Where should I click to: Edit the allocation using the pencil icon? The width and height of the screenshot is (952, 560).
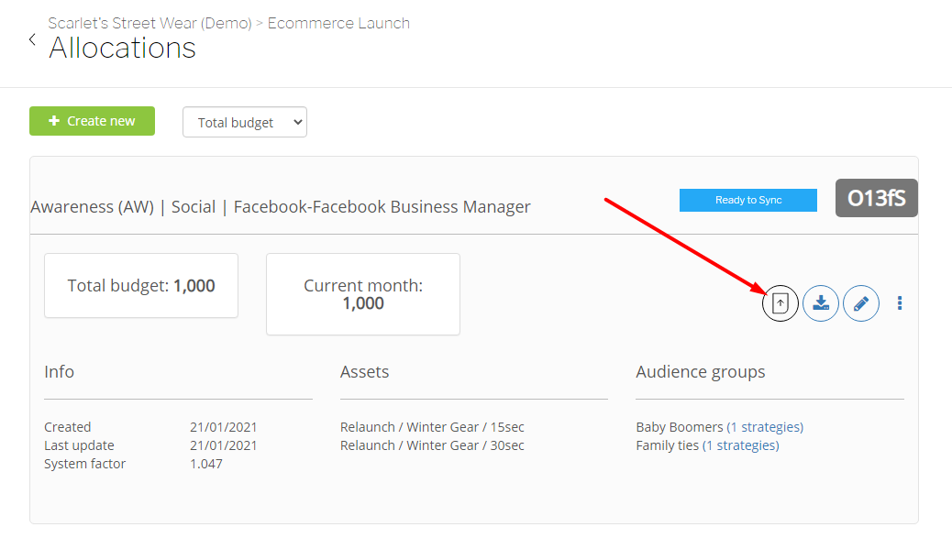pos(861,303)
